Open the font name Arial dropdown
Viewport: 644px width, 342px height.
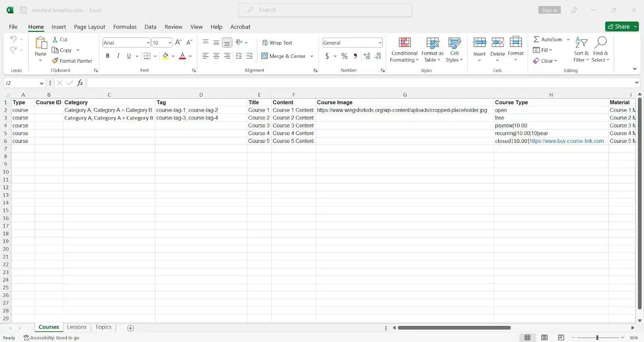tap(148, 43)
